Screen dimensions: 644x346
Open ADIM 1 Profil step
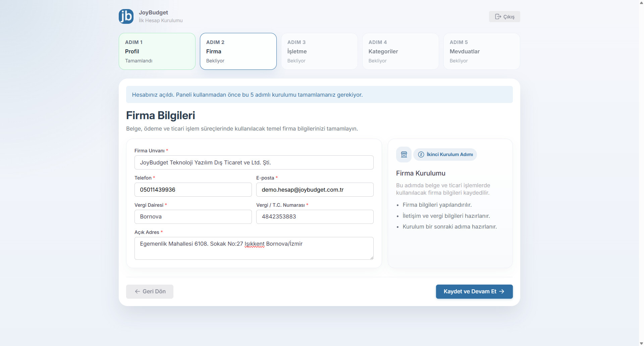(157, 51)
